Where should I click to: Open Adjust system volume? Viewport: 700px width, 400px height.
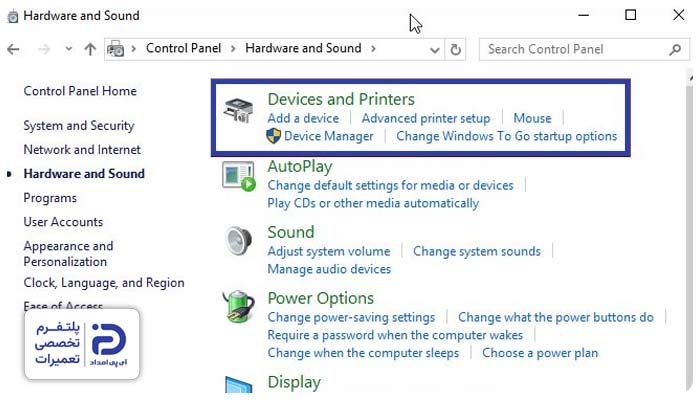[328, 251]
